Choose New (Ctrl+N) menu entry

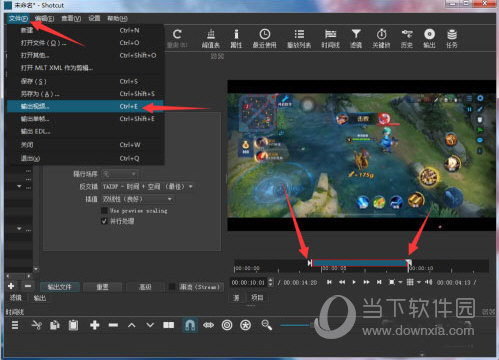[x=85, y=30]
